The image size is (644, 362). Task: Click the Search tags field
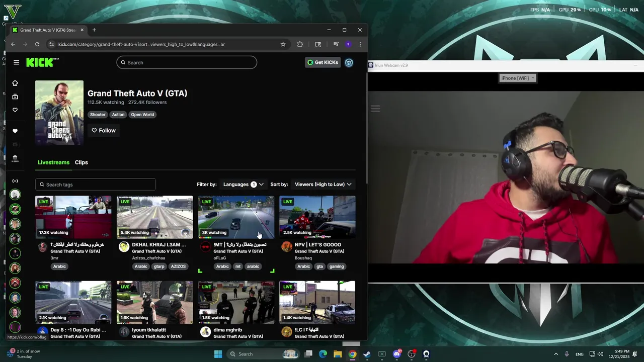click(96, 185)
